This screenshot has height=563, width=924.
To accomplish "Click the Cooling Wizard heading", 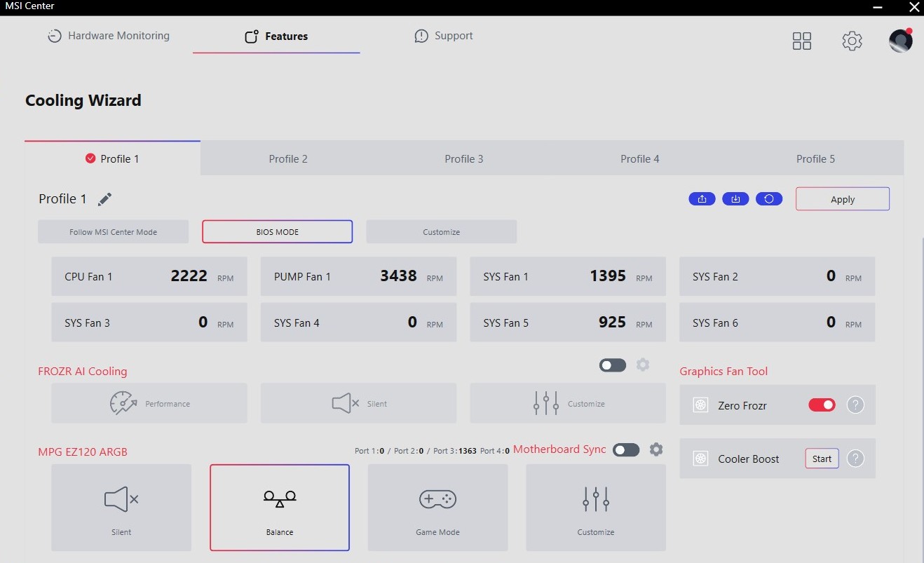I will [83, 100].
